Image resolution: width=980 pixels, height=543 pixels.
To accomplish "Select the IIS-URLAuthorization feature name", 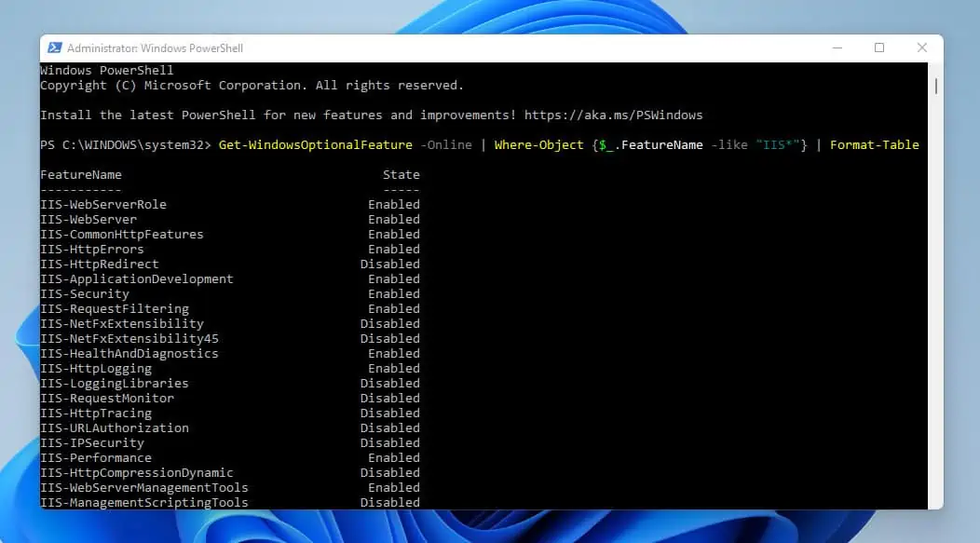I will point(115,428).
